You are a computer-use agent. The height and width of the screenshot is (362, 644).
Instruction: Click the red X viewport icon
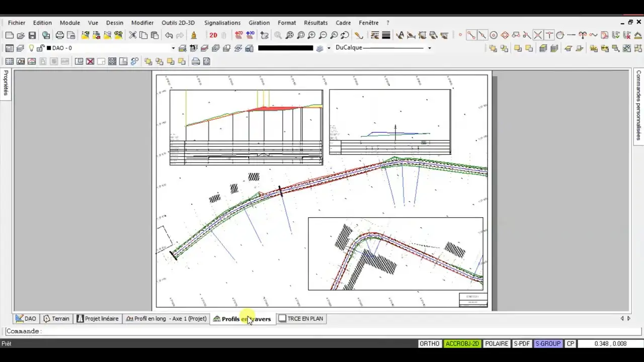coord(90,61)
